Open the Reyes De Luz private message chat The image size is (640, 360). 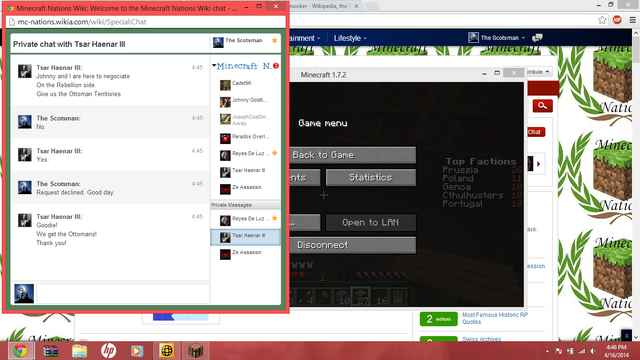click(245, 220)
